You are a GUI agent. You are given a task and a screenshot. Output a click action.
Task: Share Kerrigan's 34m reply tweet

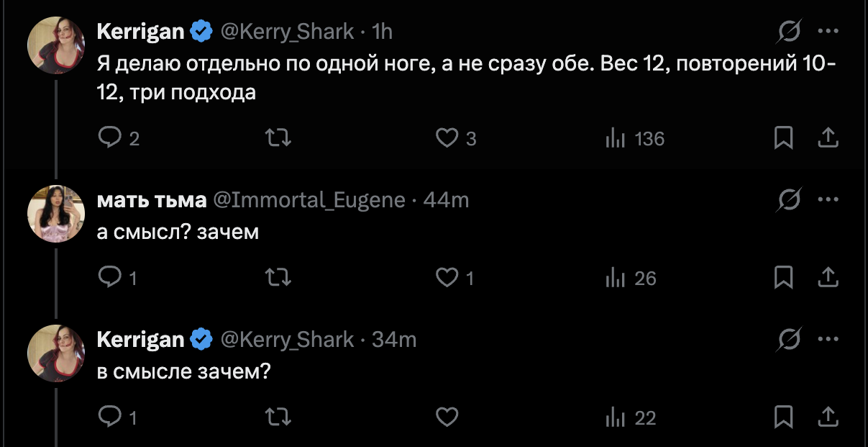(828, 415)
